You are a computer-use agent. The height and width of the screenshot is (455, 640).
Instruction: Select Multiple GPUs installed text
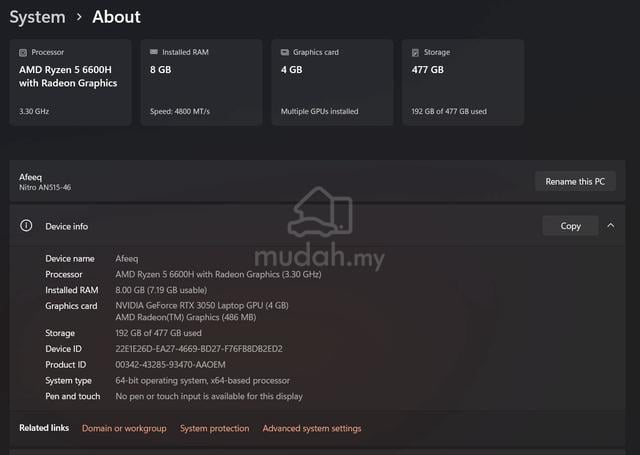coord(320,111)
